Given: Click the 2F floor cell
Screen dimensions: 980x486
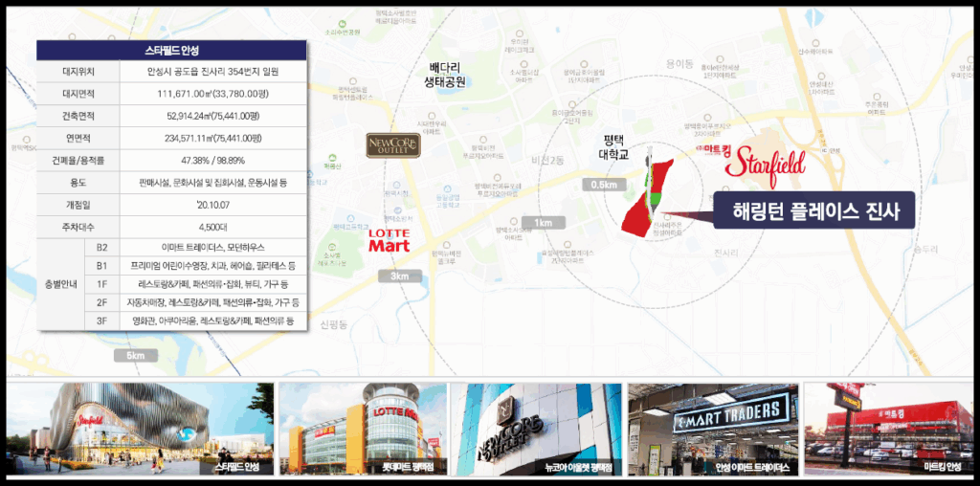Looking at the screenshot, I should pyautogui.click(x=101, y=302).
